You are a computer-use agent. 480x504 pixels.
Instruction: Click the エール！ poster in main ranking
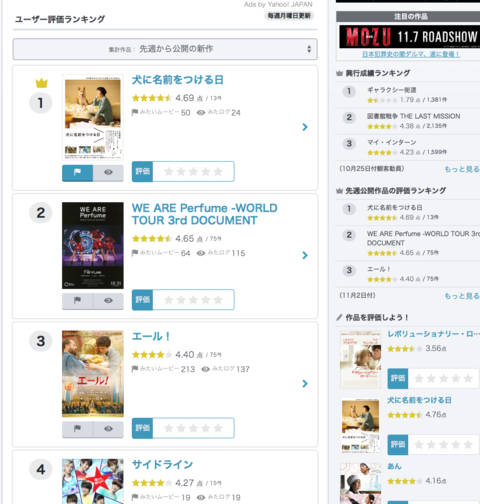pos(93,374)
